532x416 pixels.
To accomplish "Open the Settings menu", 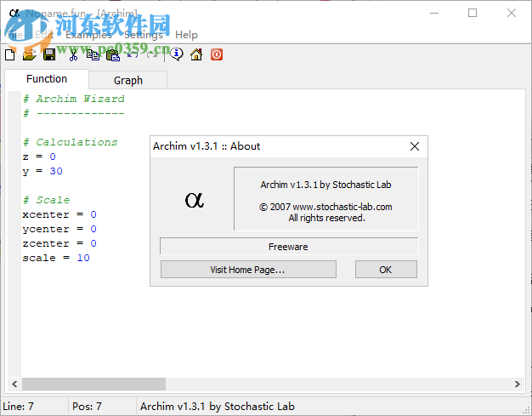I will pyautogui.click(x=144, y=35).
